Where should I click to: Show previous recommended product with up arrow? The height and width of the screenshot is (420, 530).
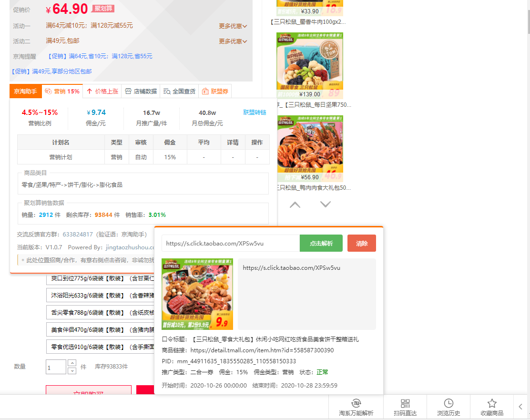tap(295, 205)
